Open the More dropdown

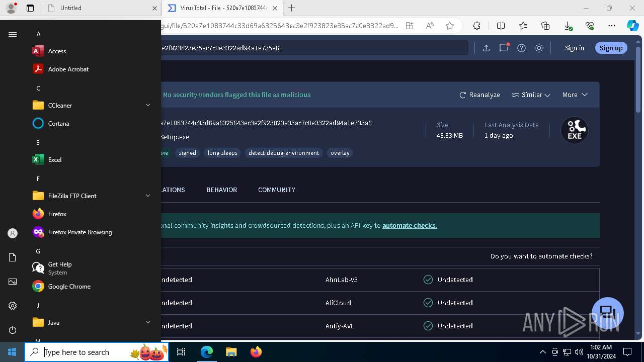[x=575, y=95]
